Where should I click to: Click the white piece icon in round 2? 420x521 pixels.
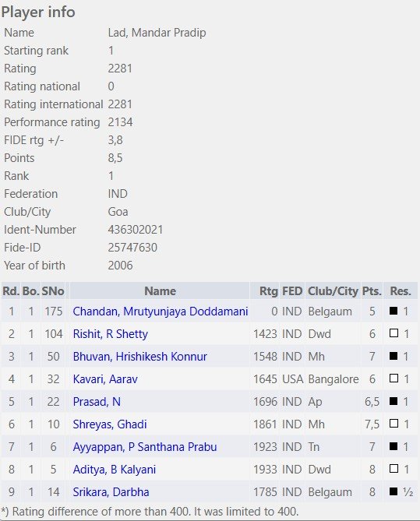point(394,333)
